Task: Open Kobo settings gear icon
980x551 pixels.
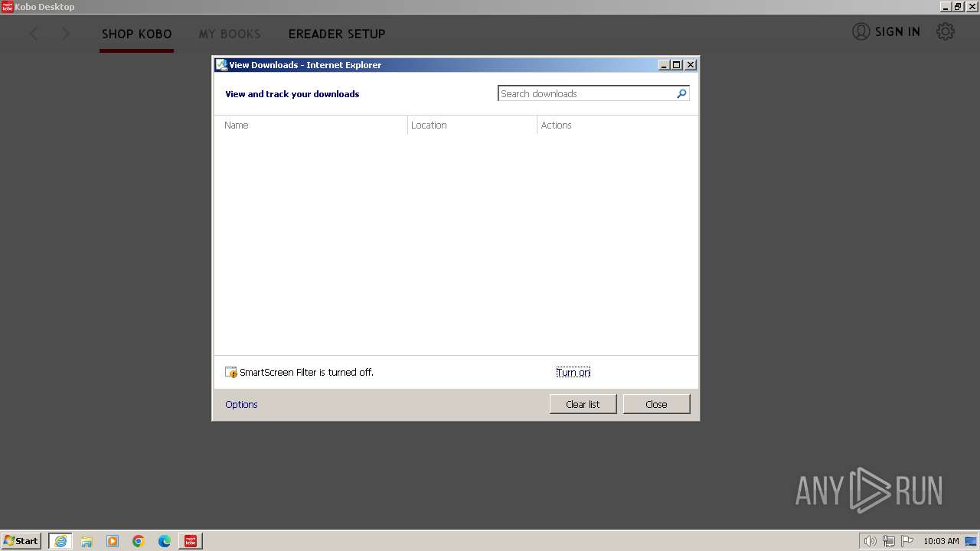Action: (x=946, y=31)
